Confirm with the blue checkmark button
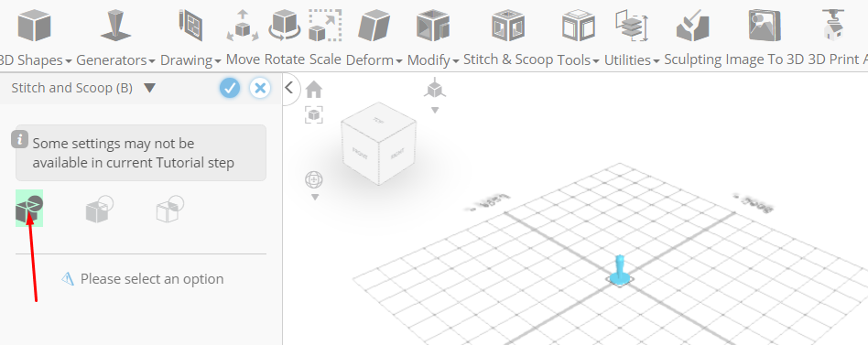The image size is (868, 345). click(x=230, y=88)
